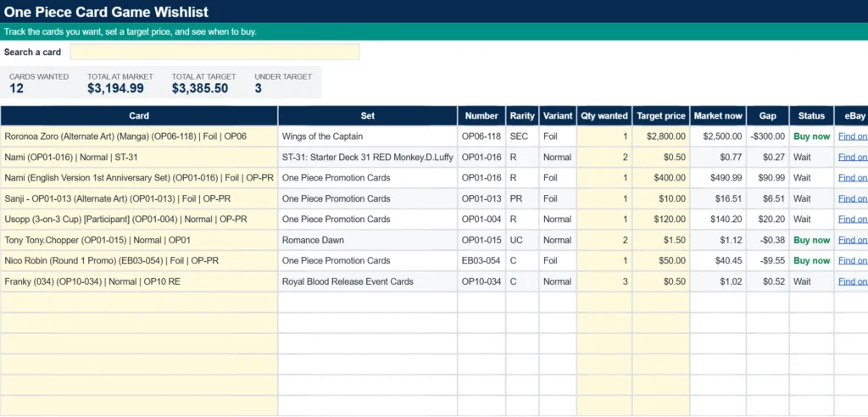Viewport: 868px width, 417px height.
Task: Click the Nami (OP01-016) Normal ST-31 card cell
Action: coord(139,158)
